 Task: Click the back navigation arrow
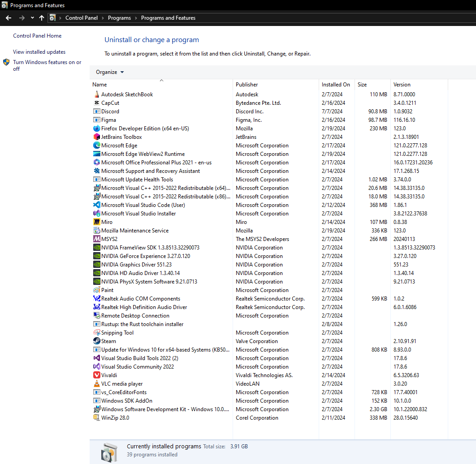[x=8, y=18]
